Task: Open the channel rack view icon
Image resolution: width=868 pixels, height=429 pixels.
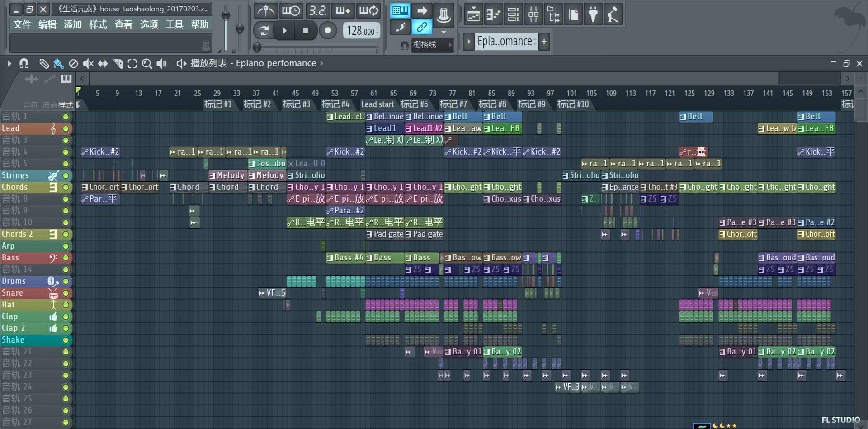Action: (x=514, y=14)
